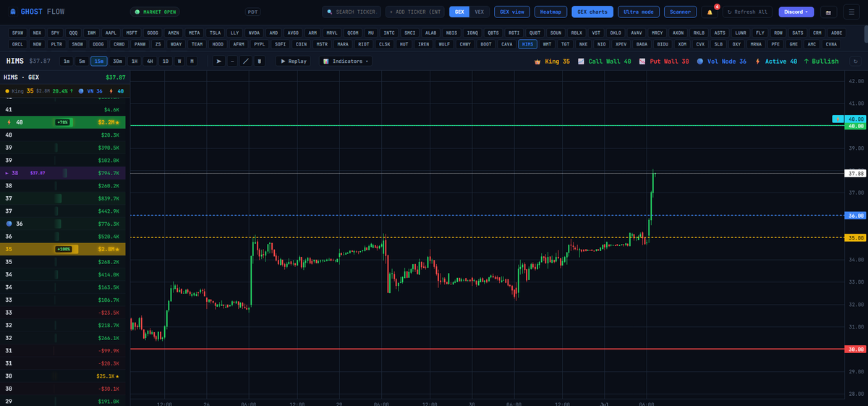Screen dimensions: 868x406
Task: Click the Bullish up-arrow indicator
Action: click(821, 62)
